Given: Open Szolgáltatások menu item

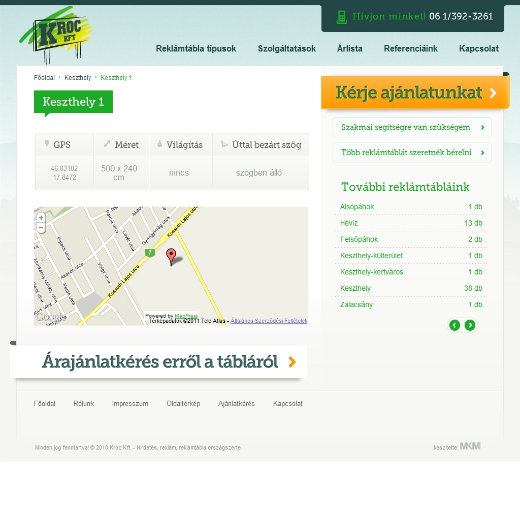Looking at the screenshot, I should pos(287,49).
